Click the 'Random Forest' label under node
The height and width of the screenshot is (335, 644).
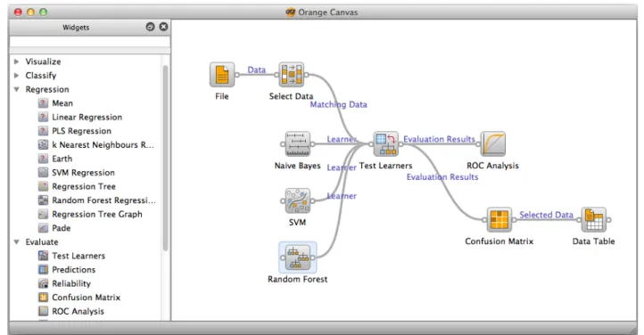[297, 279]
